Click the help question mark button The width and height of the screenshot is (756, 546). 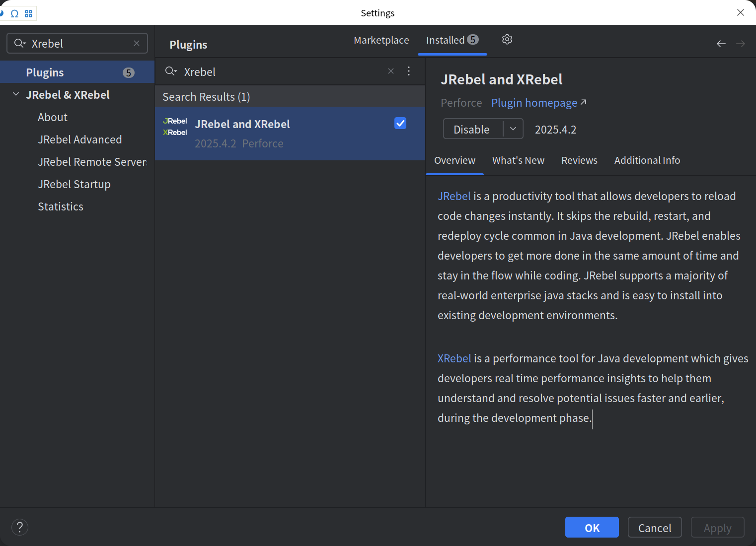(x=20, y=527)
